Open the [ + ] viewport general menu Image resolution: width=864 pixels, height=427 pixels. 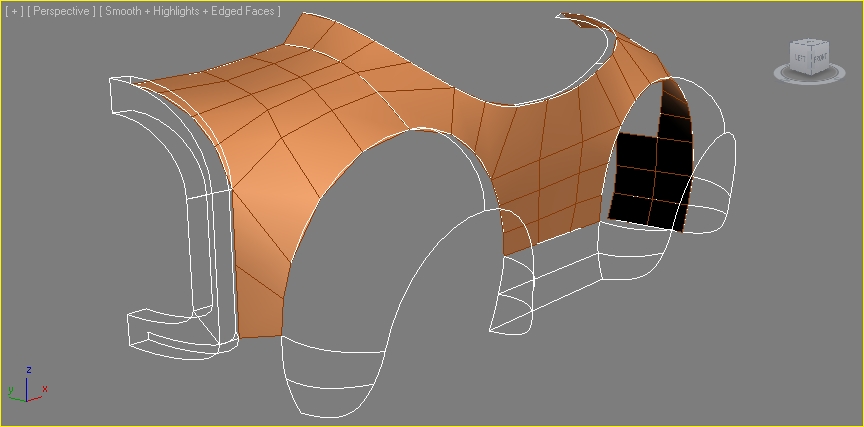pyautogui.click(x=14, y=11)
